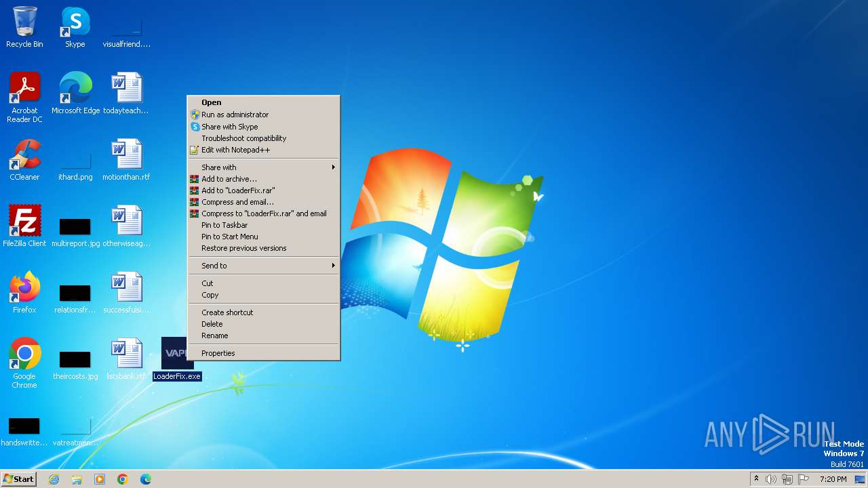Open the volume speaker tray icon
The height and width of the screenshot is (488, 868).
[x=771, y=479]
